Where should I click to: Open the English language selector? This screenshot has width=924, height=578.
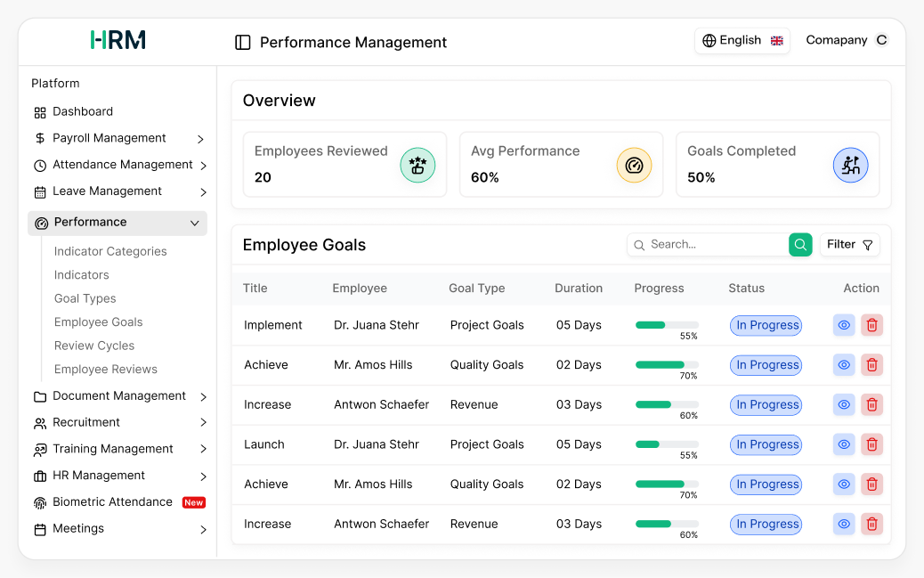coord(742,40)
